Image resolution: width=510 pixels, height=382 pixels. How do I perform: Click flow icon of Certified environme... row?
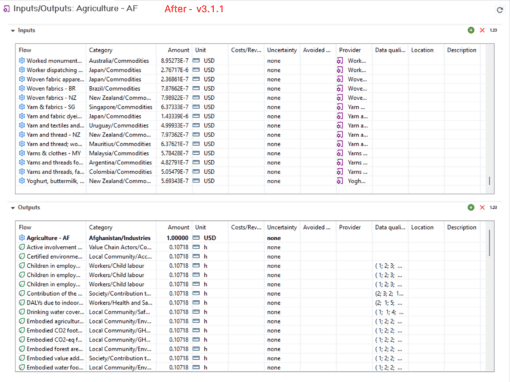pyautogui.click(x=22, y=257)
